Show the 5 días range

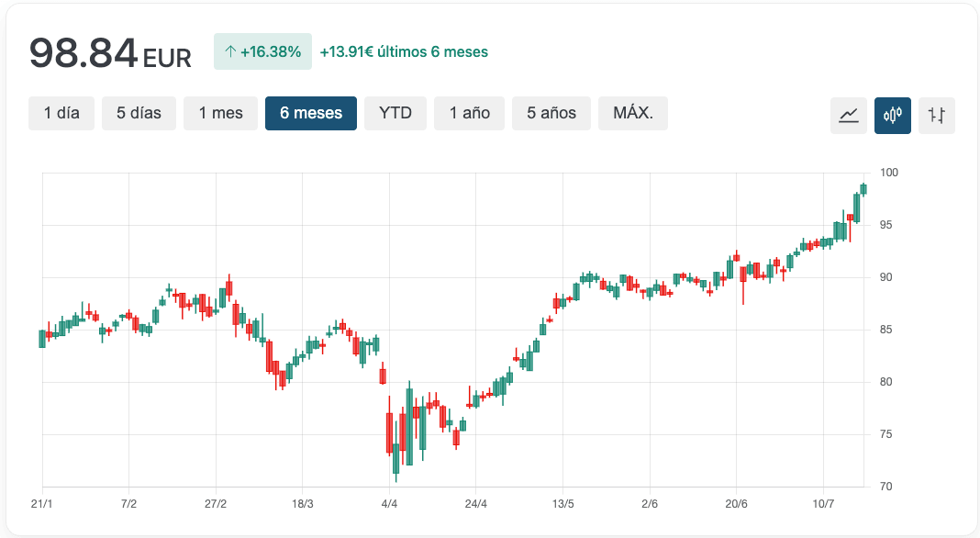tap(139, 113)
